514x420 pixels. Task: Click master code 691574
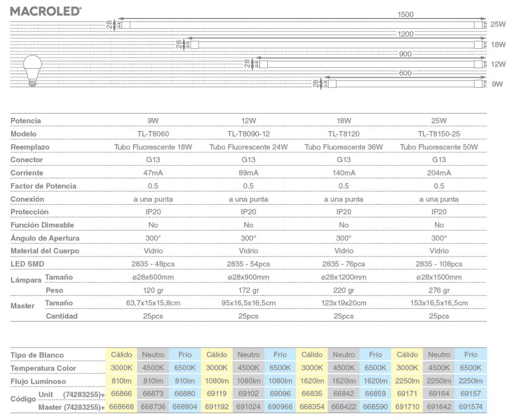tap(471, 407)
